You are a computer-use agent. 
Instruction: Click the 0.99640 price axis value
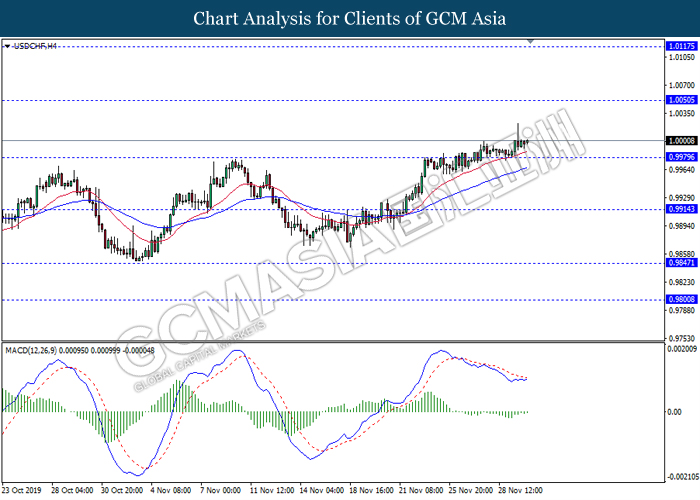682,170
